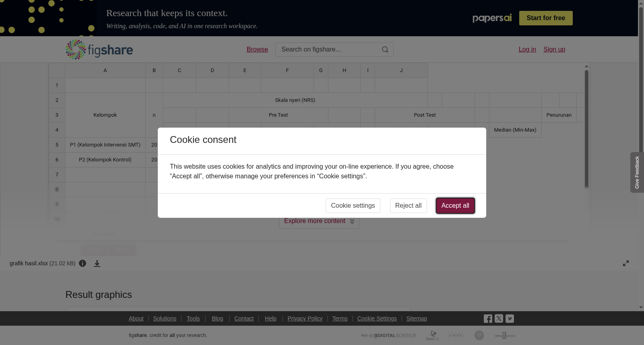Select the 'Median (Min-Max)' cell
The width and height of the screenshot is (644, 345).
pyautogui.click(x=515, y=130)
